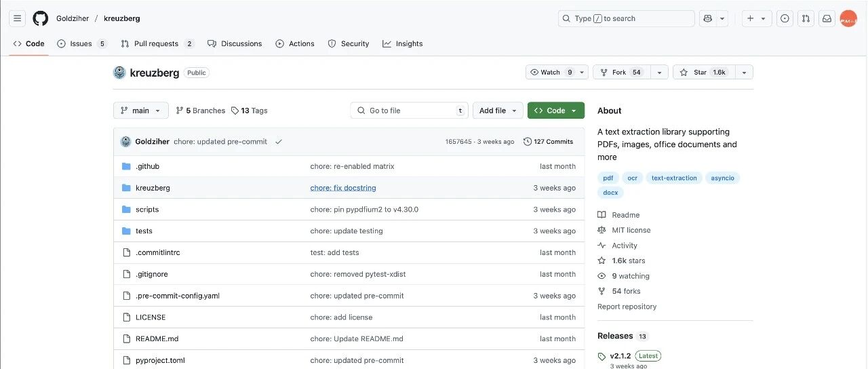Open your issues icon in header
Image resolution: width=868 pixels, height=369 pixels.
click(x=785, y=18)
